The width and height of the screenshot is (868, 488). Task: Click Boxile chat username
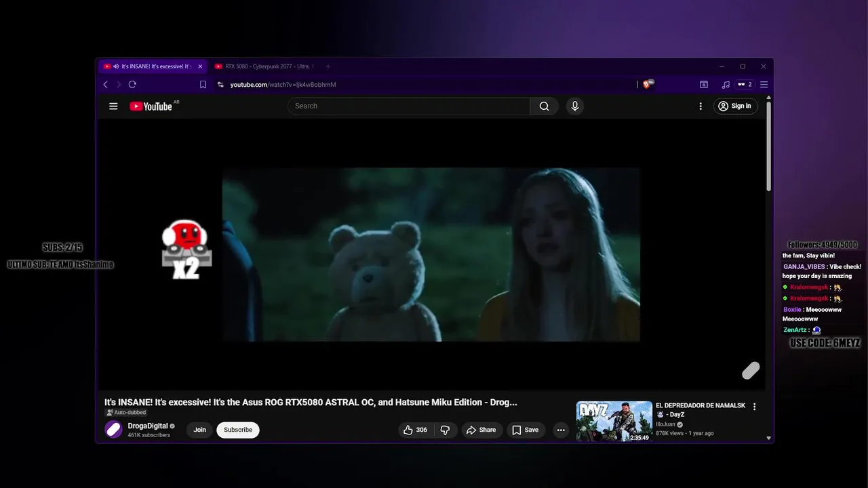[792, 310]
